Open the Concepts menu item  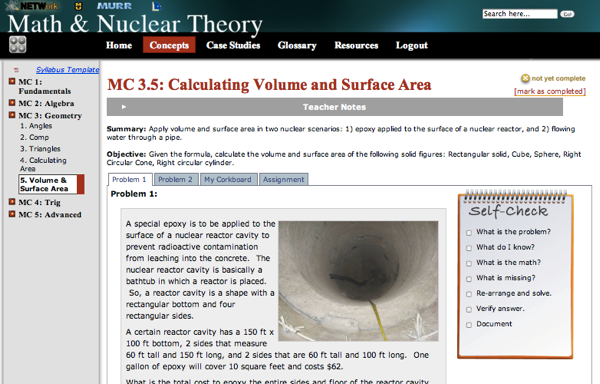pyautogui.click(x=169, y=45)
